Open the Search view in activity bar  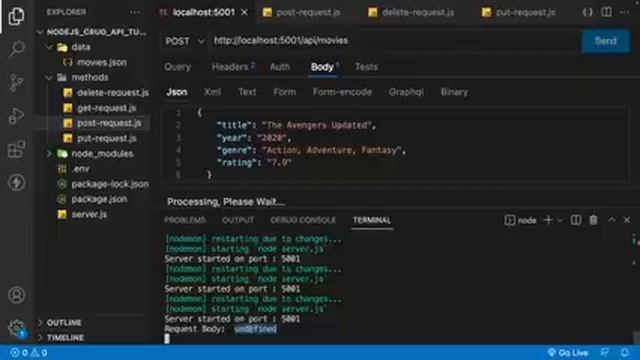tap(16, 49)
